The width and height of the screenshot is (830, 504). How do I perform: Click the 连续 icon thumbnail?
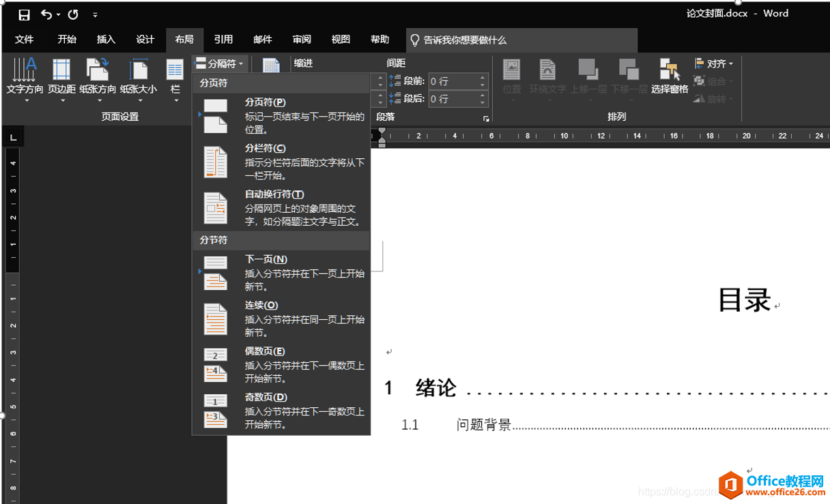[x=216, y=318]
